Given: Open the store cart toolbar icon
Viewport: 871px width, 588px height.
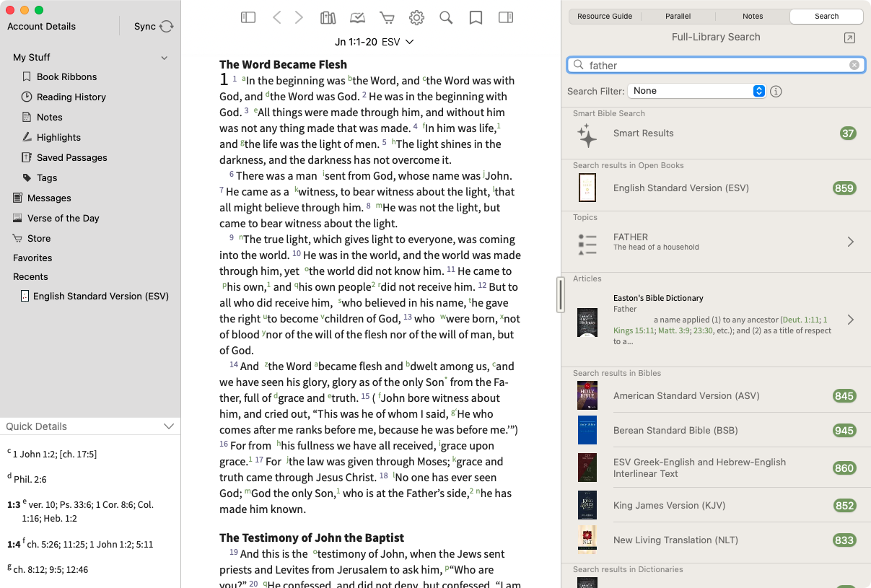Looking at the screenshot, I should 387,17.
